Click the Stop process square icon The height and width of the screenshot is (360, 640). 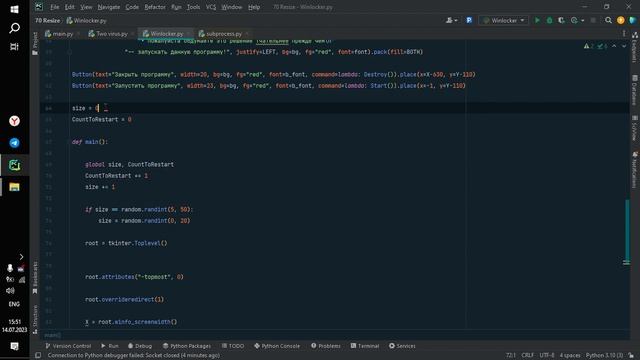[593, 20]
